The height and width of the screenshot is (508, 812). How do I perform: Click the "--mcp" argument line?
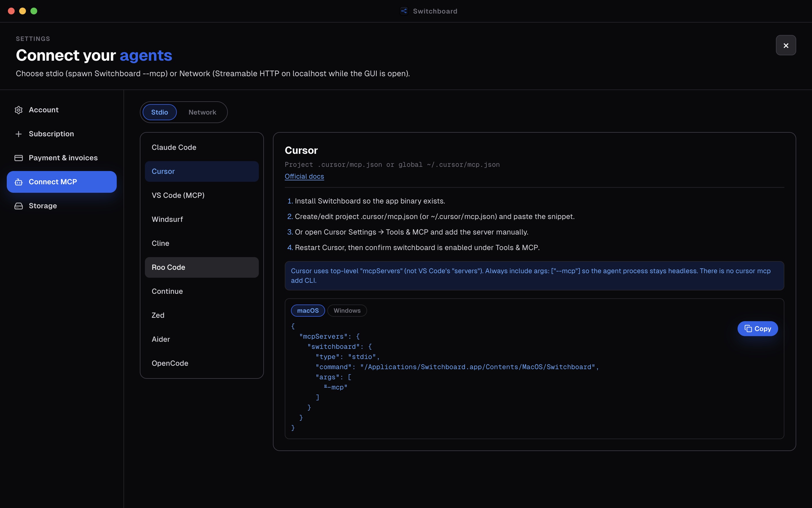coord(336,387)
